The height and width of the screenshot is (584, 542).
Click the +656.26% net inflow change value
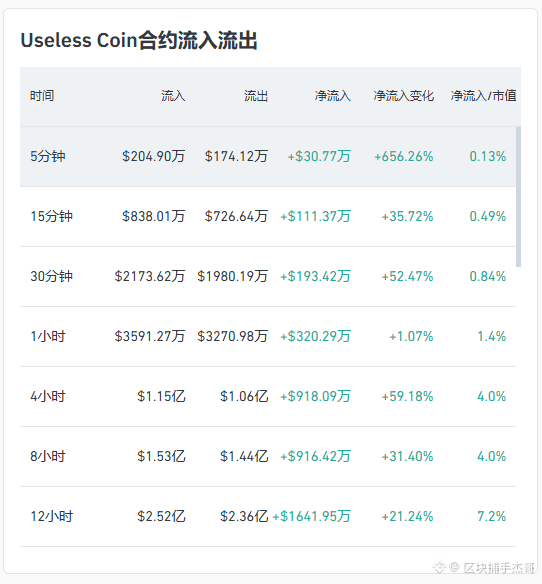tap(404, 156)
